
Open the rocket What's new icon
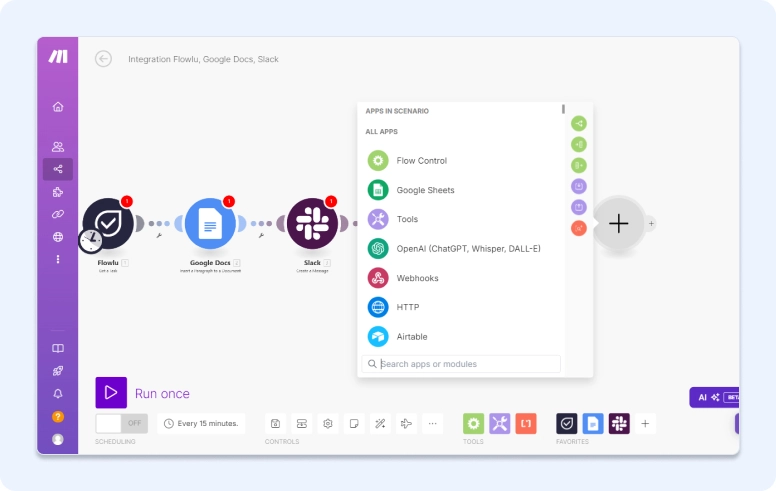click(58, 371)
